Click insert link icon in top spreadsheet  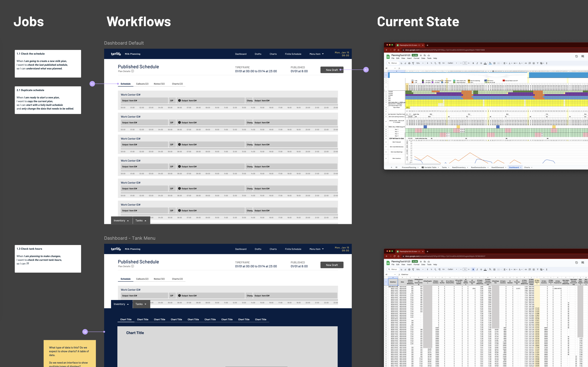pyautogui.click(x=526, y=63)
